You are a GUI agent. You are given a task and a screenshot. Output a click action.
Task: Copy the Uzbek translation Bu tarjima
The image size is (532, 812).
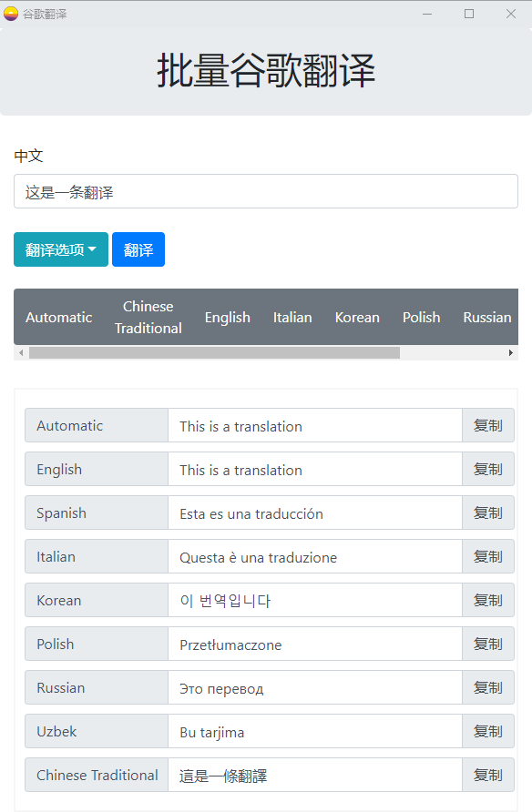pos(487,731)
